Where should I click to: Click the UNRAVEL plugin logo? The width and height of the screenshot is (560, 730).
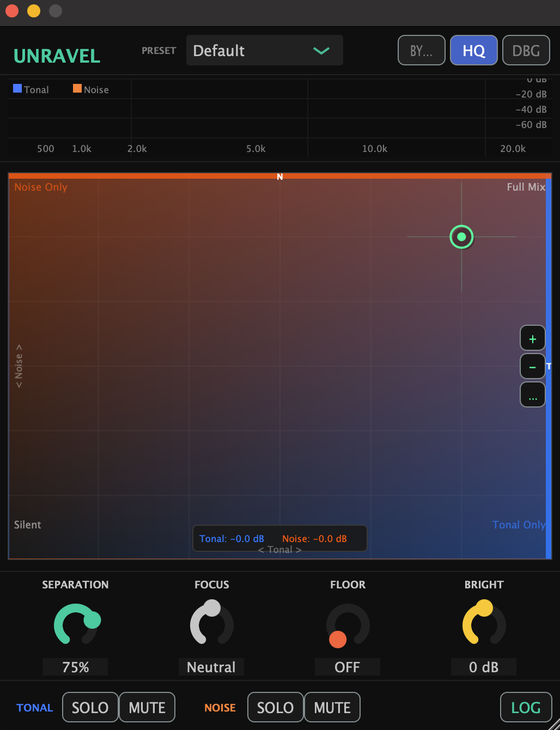click(x=57, y=56)
